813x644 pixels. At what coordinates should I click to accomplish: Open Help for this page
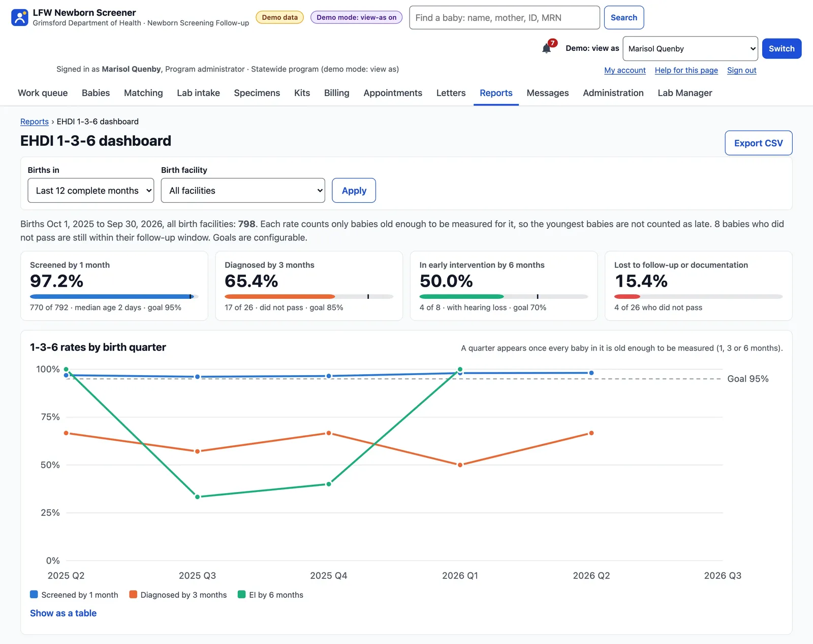point(686,70)
